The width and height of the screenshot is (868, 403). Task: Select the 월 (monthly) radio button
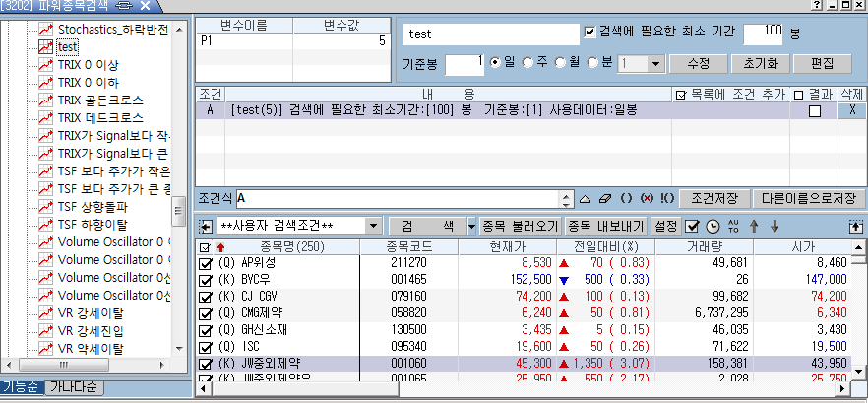click(561, 62)
